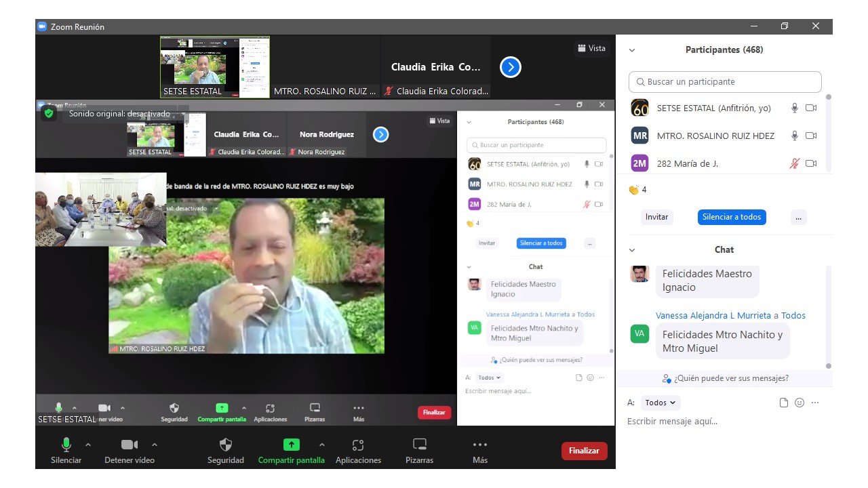Open the Más options in the main toolbar
The image size is (868, 488).
480,451
